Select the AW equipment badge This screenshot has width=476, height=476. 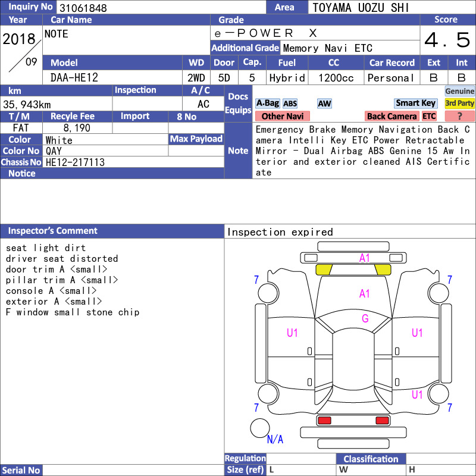point(324,104)
